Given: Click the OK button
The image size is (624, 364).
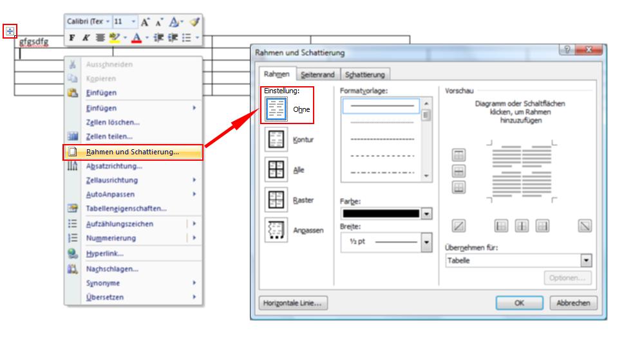Looking at the screenshot, I should pos(519,303).
